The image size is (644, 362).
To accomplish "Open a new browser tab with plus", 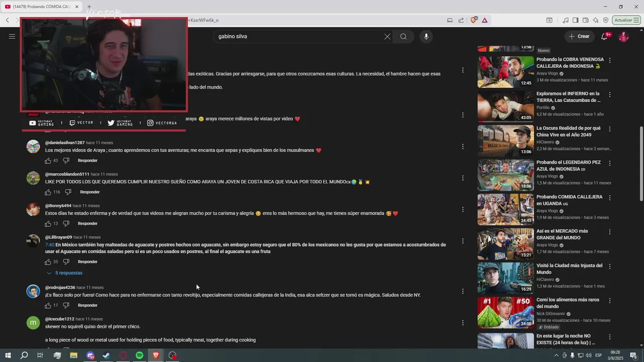I will coord(89,7).
